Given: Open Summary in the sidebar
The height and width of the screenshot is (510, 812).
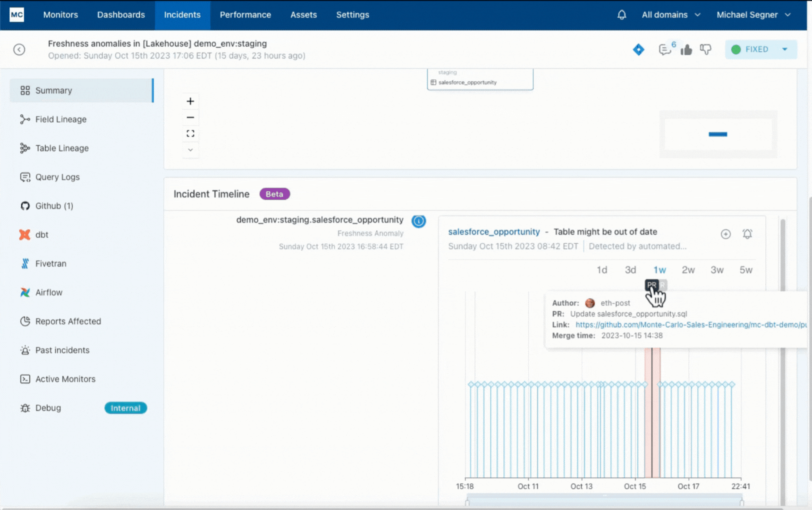Looking at the screenshot, I should [82, 90].
